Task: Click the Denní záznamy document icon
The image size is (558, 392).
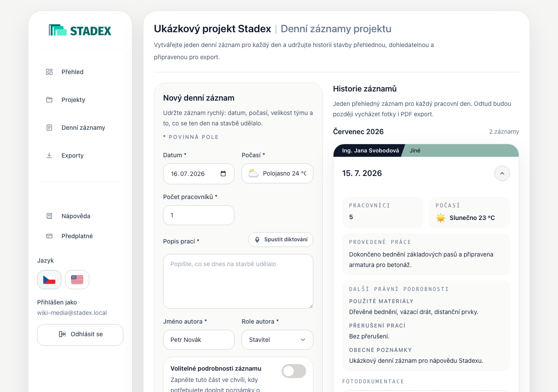Action: coord(49,128)
